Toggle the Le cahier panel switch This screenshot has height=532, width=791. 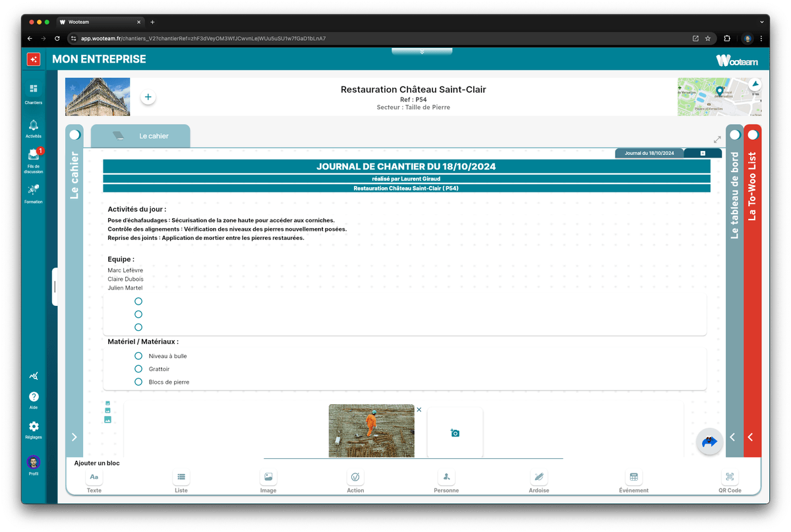tap(74, 134)
